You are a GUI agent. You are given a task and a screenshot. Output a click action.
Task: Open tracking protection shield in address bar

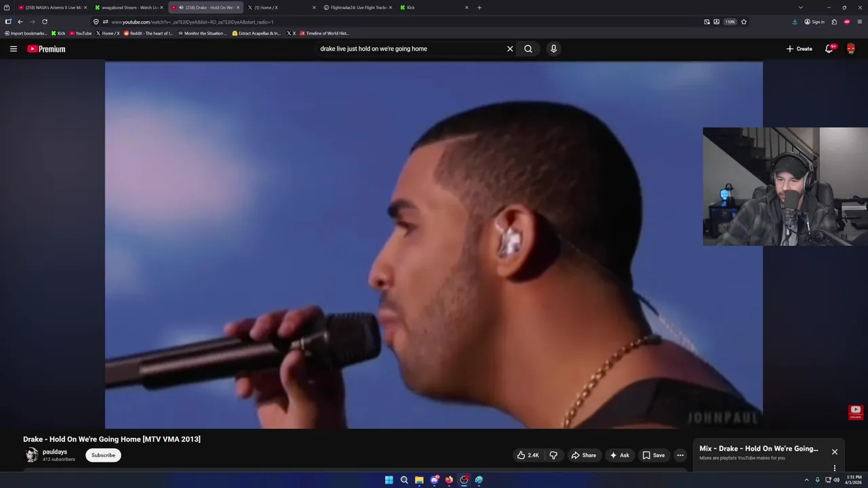96,22
